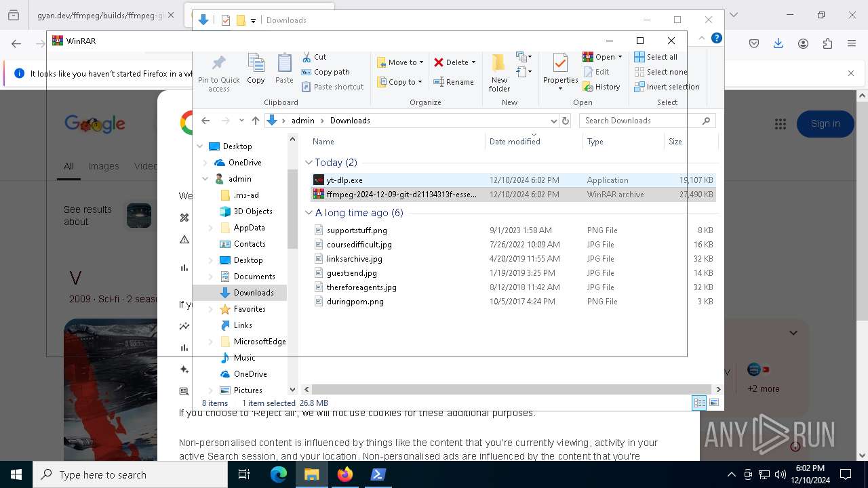The height and width of the screenshot is (488, 868).
Task: Select the ffmpeg WinRAR archive file
Action: (x=513, y=195)
